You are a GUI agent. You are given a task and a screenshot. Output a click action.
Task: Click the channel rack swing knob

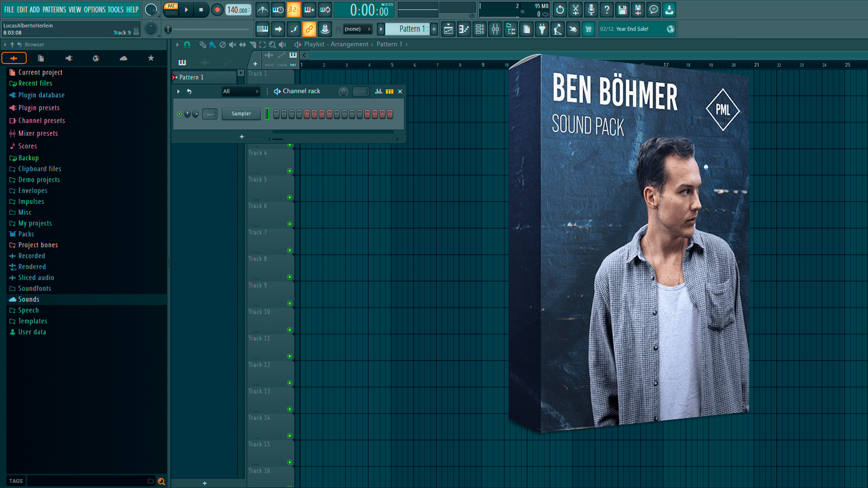[x=343, y=91]
